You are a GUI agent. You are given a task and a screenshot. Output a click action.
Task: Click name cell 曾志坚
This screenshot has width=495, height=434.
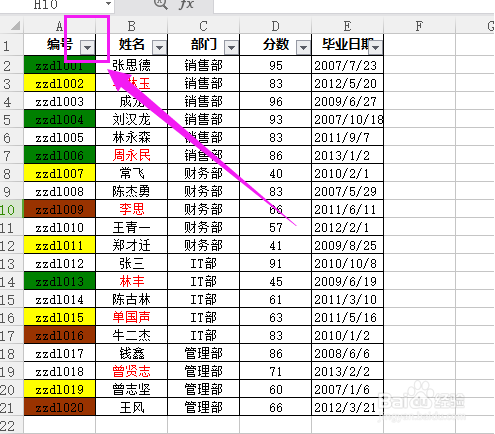132,390
